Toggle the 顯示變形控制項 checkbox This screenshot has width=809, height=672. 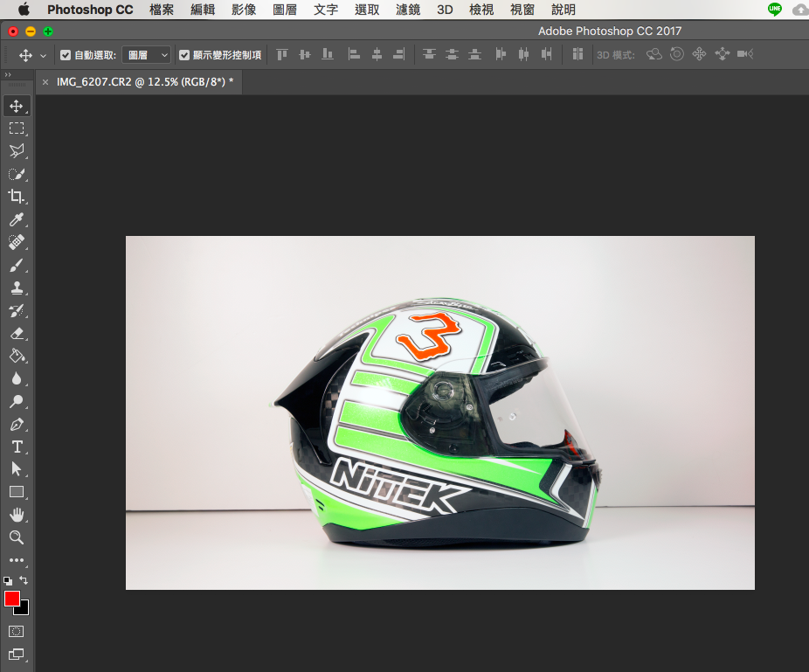pyautogui.click(x=184, y=55)
